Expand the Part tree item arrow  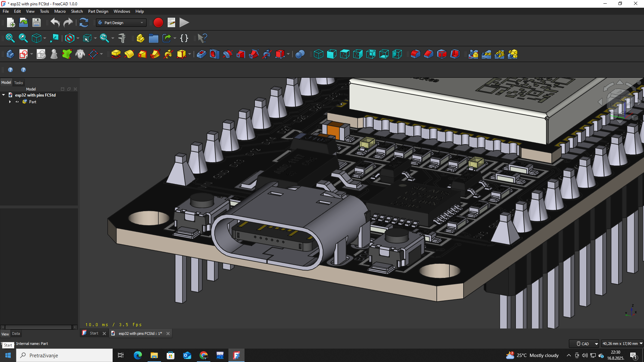10,102
